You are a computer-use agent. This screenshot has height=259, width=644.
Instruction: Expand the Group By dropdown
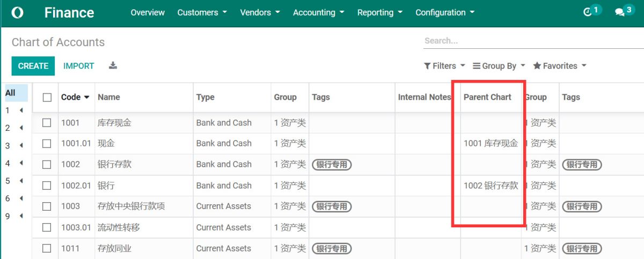[x=499, y=66]
